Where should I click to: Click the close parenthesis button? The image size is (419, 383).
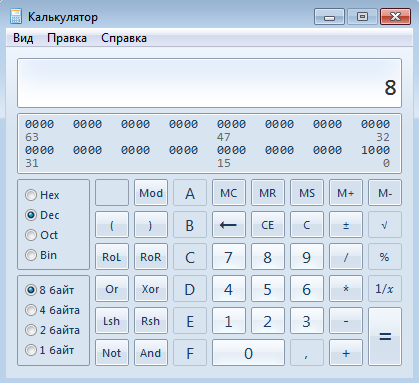click(x=151, y=225)
